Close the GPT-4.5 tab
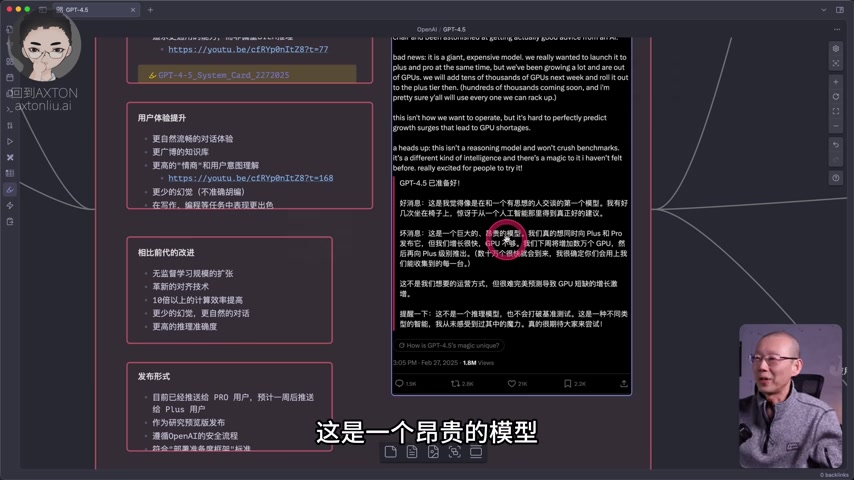The height and width of the screenshot is (480, 854). coord(133,10)
